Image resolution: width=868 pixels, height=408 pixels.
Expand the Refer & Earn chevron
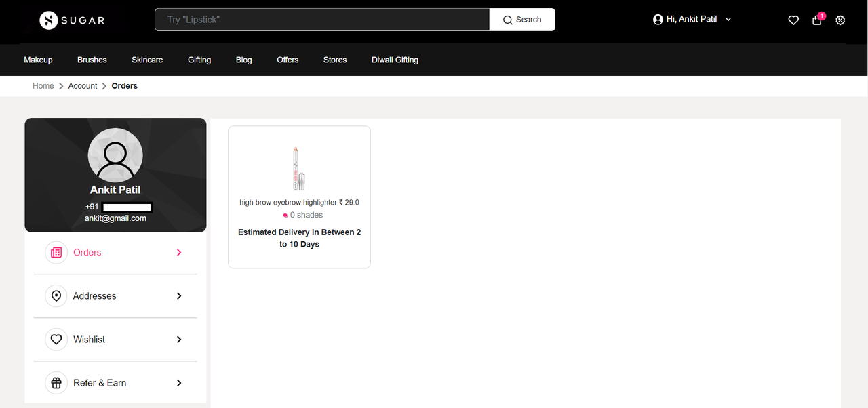tap(178, 382)
